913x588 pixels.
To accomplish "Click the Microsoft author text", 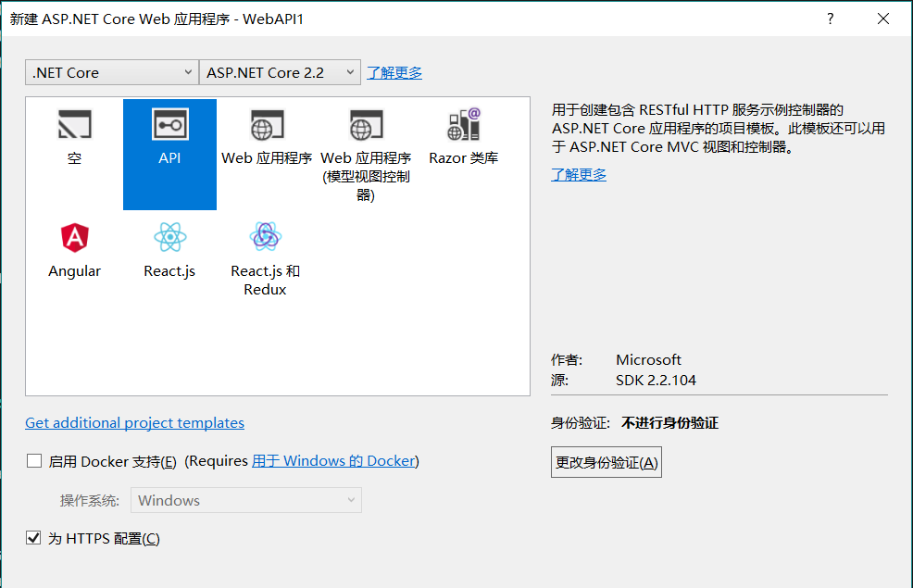I will click(648, 360).
